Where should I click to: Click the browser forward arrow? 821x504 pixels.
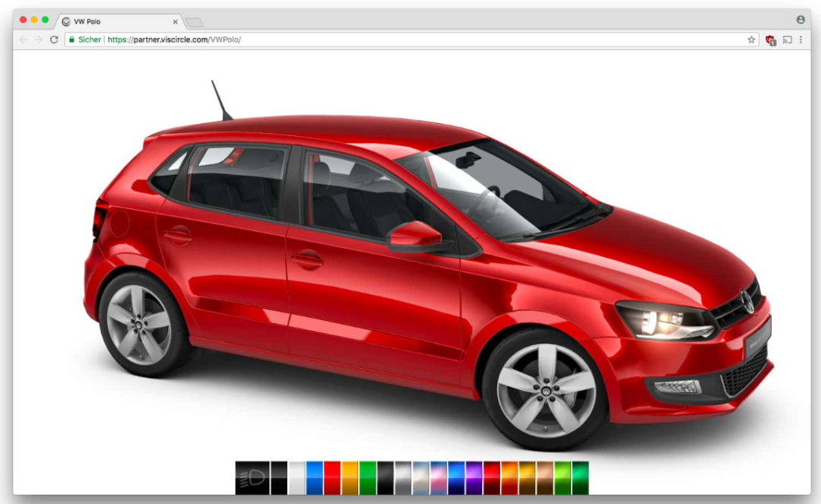(38, 40)
